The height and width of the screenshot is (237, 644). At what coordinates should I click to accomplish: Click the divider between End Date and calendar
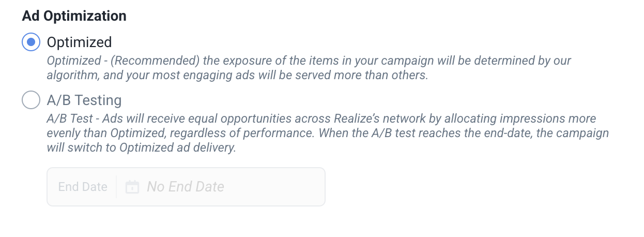point(116,187)
